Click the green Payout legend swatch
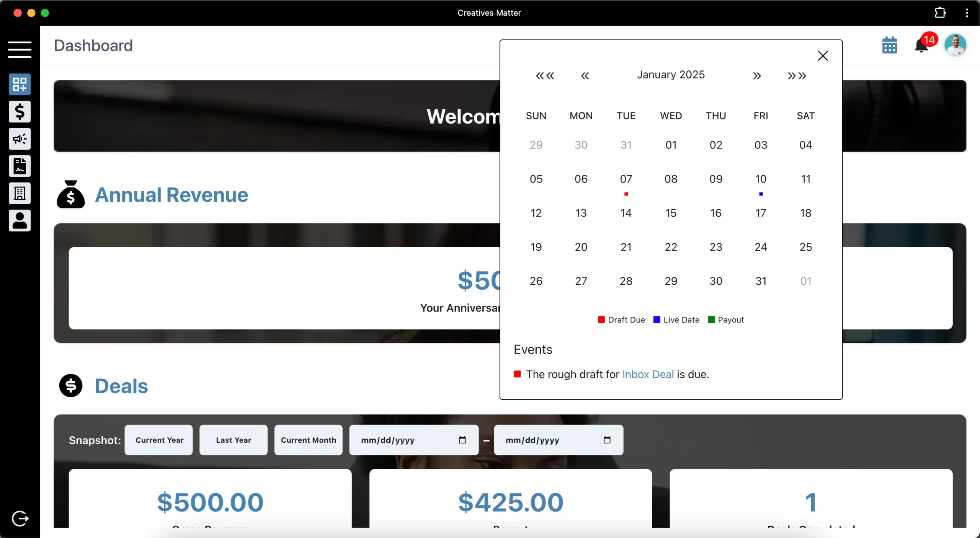Viewport: 980px width, 538px height. tap(711, 320)
